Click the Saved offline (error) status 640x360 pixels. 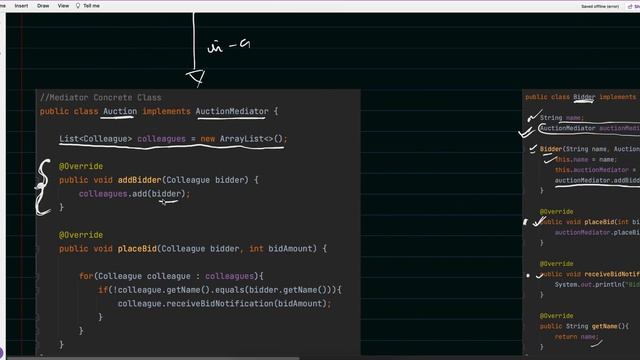(x=600, y=7)
